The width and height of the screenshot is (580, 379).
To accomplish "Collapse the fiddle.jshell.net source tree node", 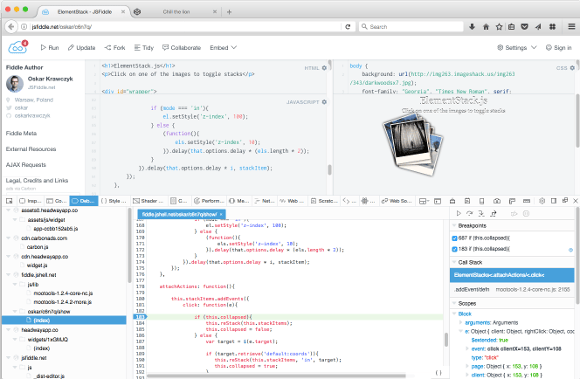I will [x=9, y=275].
